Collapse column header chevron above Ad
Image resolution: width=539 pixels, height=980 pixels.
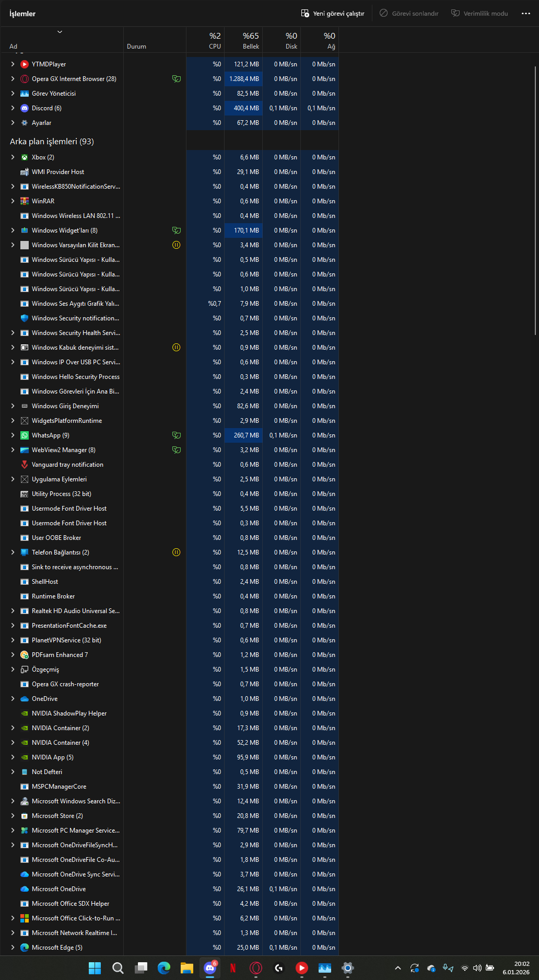(x=60, y=32)
